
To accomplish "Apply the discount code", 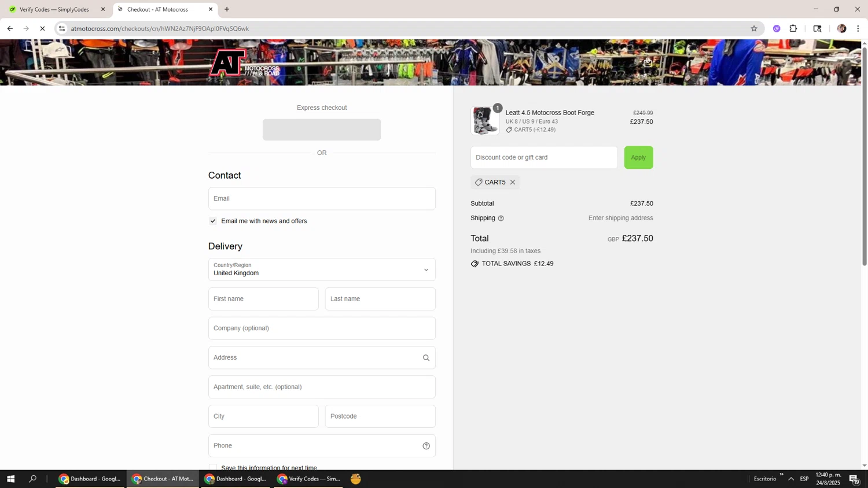I will [638, 157].
